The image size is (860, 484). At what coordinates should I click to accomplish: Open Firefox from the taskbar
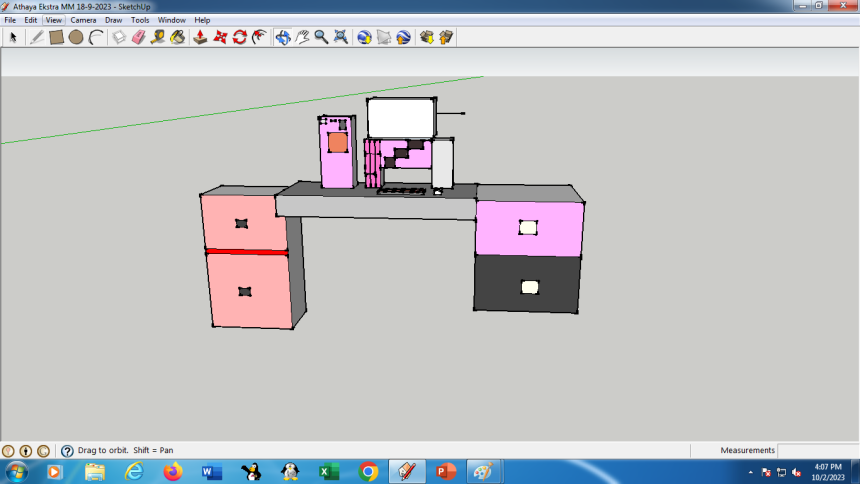tap(172, 471)
